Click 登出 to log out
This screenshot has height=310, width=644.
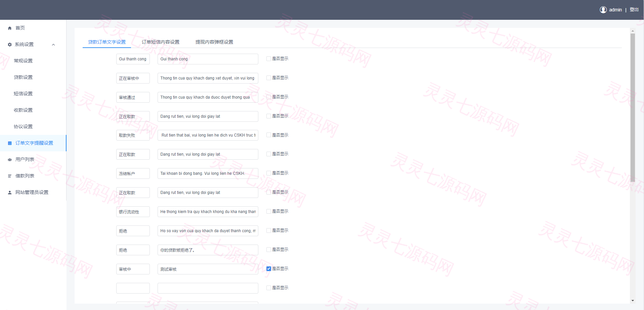pos(634,10)
